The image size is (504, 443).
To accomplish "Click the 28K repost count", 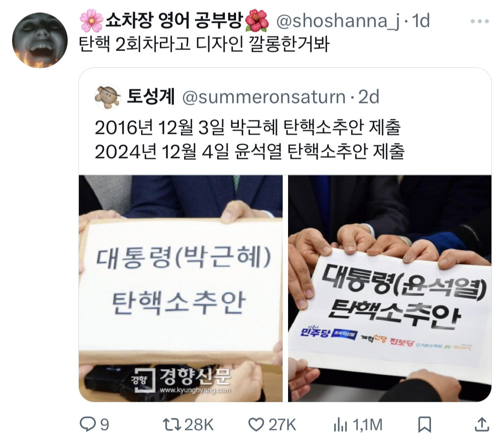I will (x=199, y=425).
